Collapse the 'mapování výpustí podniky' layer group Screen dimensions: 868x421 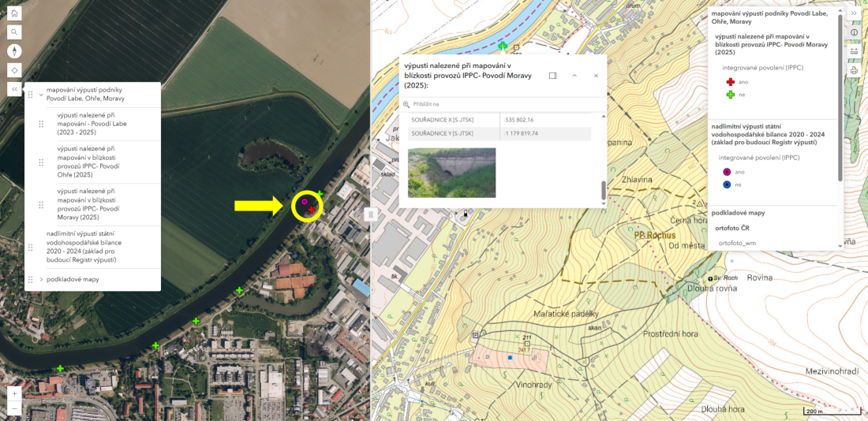pos(41,95)
